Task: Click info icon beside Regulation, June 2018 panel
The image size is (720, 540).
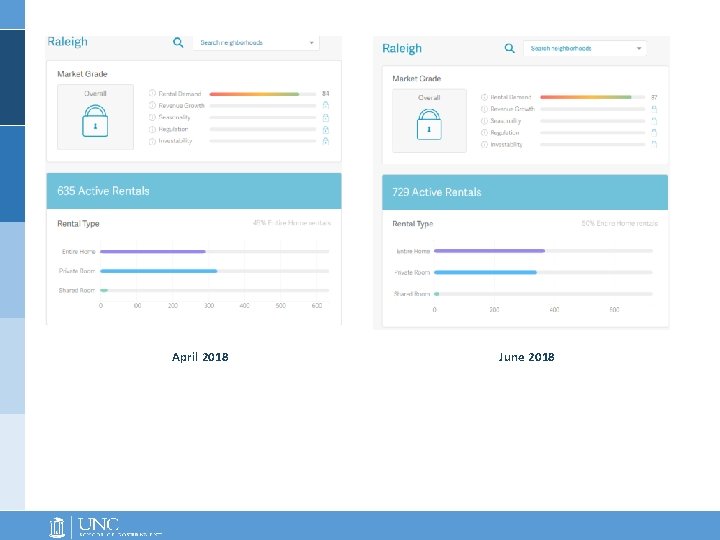Action: 484,132
